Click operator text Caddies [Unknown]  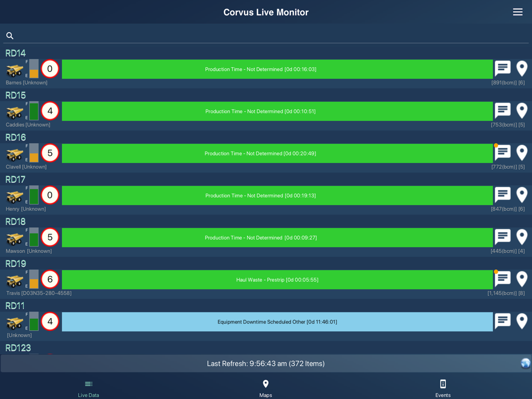28,124
